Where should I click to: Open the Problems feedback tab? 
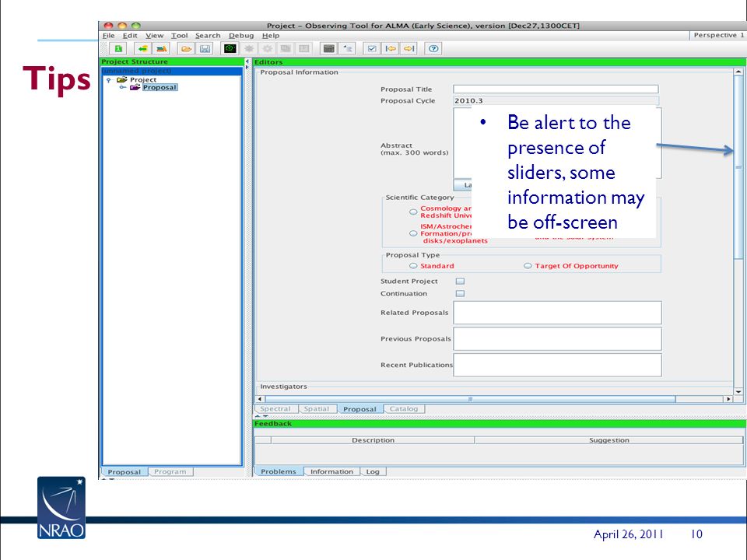point(279,471)
